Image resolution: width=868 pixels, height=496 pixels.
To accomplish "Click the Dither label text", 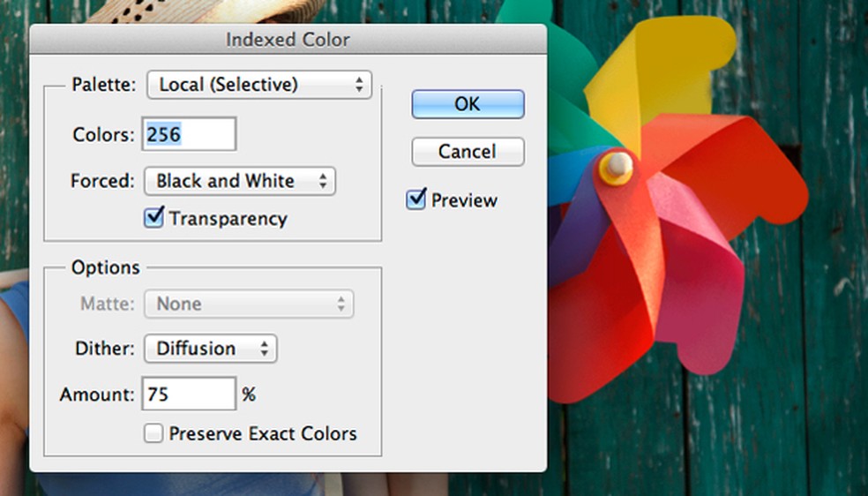I will (x=103, y=349).
